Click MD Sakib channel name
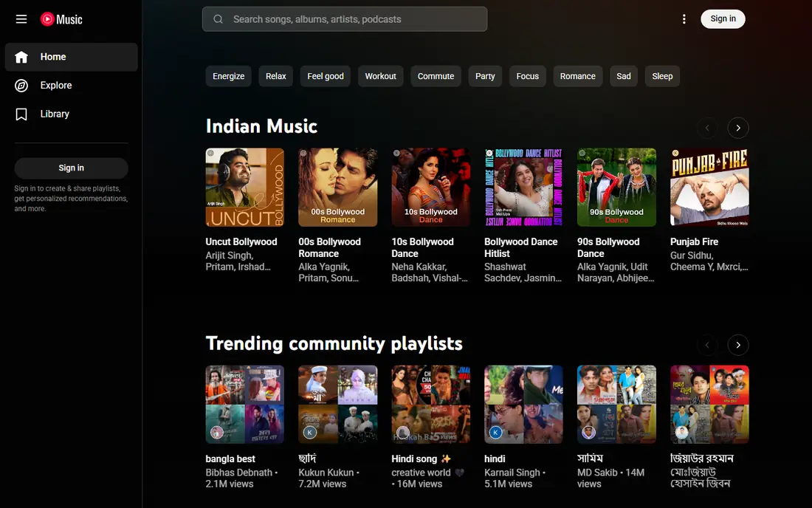 coord(597,473)
